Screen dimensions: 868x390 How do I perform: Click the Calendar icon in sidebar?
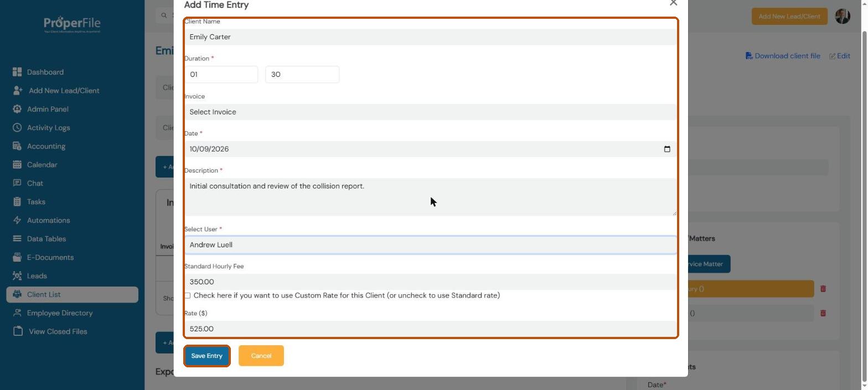point(17,165)
